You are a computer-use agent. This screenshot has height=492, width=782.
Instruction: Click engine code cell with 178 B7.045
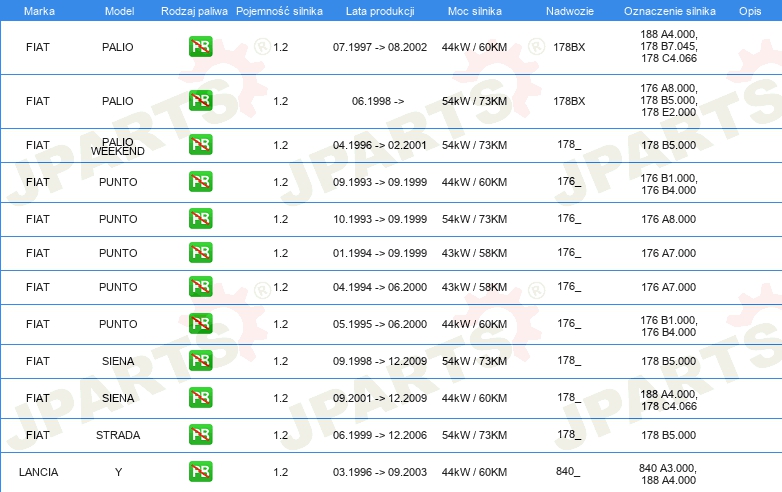[x=669, y=46]
